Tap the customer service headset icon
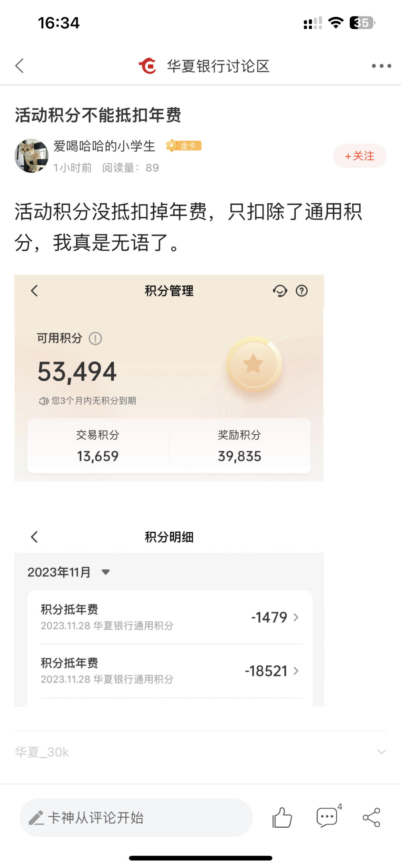Image resolution: width=401 pixels, height=868 pixels. tap(280, 291)
